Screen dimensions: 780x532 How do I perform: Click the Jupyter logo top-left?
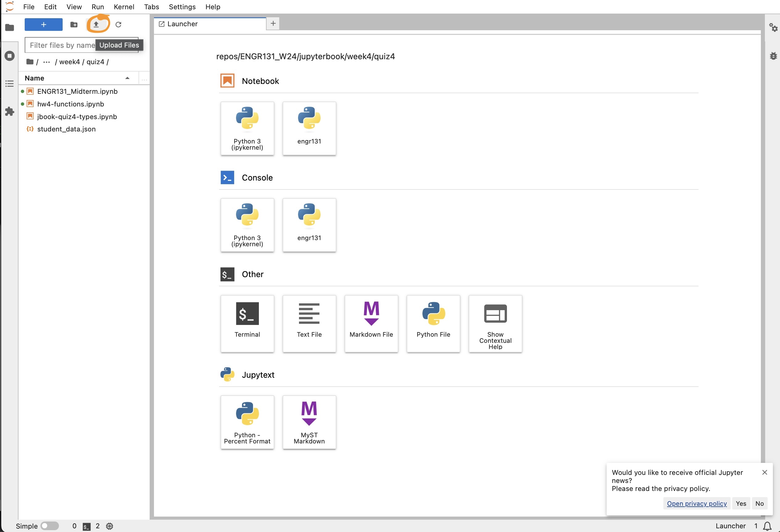10,6
